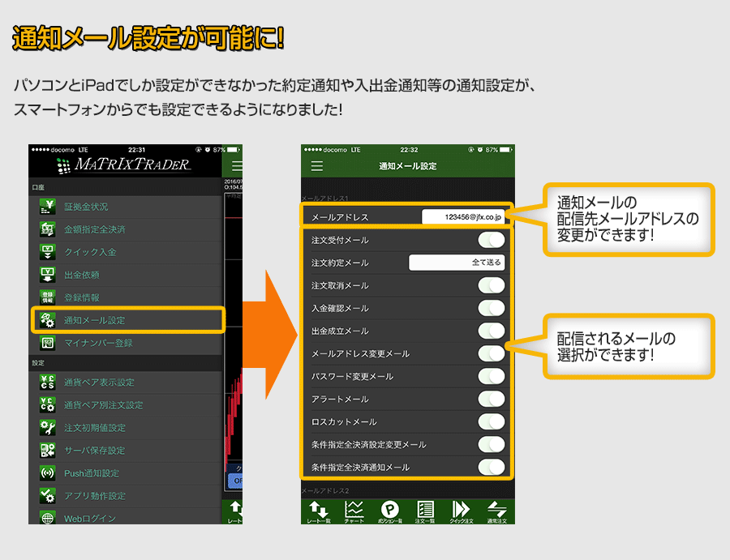Image resolution: width=730 pixels, height=560 pixels.
Task: Edit the メールアドレス field 123456@jfx.co.jp
Action: click(463, 216)
